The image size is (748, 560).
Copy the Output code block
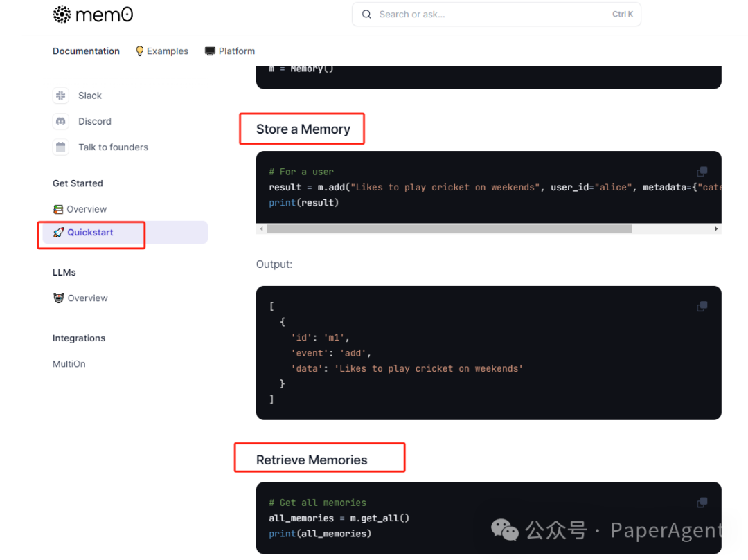(x=702, y=306)
